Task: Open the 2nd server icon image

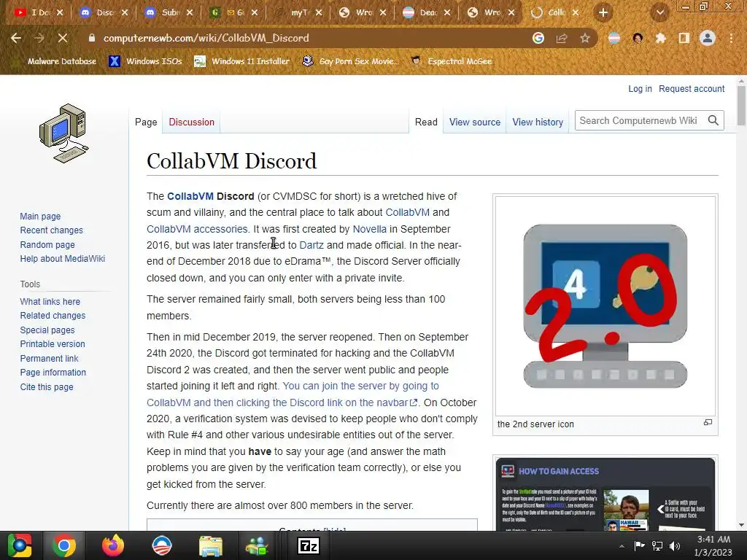Action: 605,306
